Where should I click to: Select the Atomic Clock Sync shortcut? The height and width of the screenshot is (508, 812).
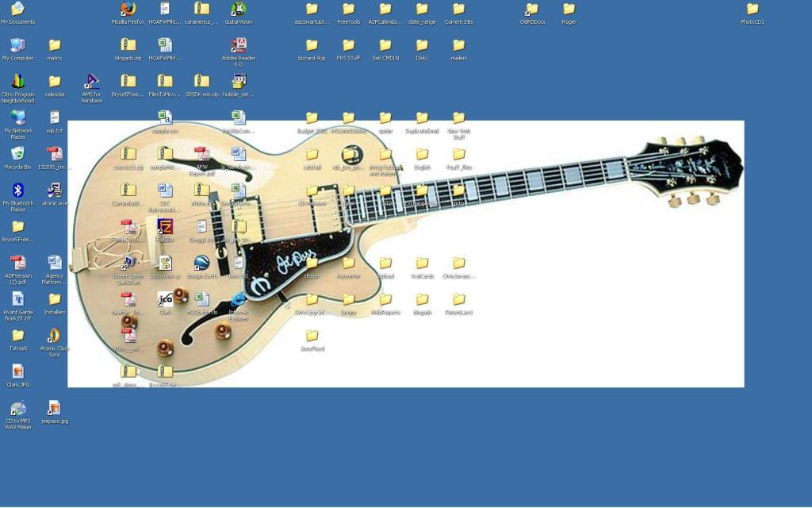click(x=54, y=336)
